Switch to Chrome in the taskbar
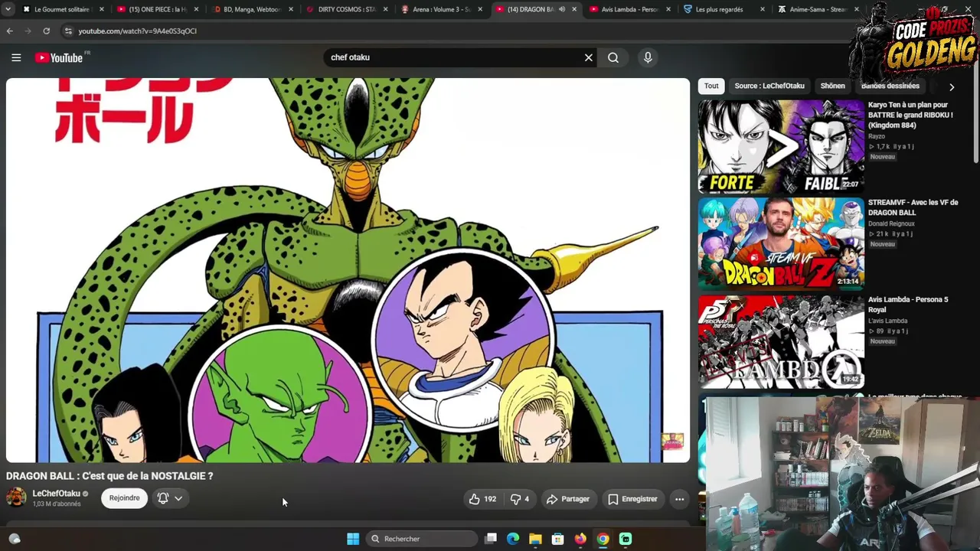 pos(603,539)
